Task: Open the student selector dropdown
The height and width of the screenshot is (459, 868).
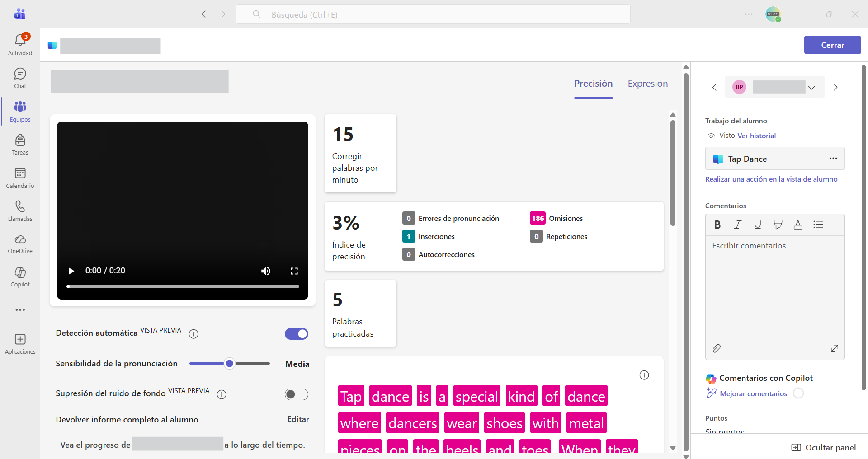Action: click(x=775, y=87)
